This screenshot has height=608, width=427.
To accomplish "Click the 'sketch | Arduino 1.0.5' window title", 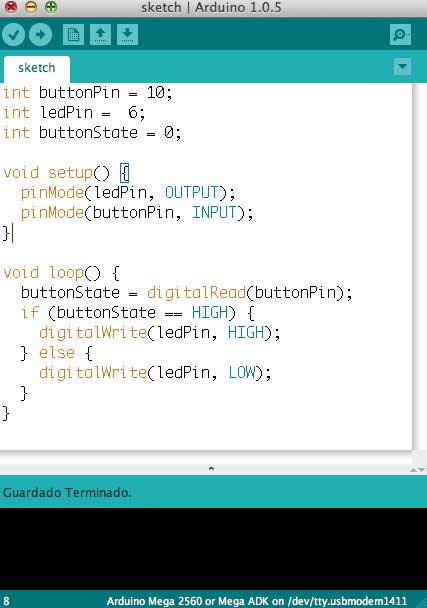I will coord(211,7).
